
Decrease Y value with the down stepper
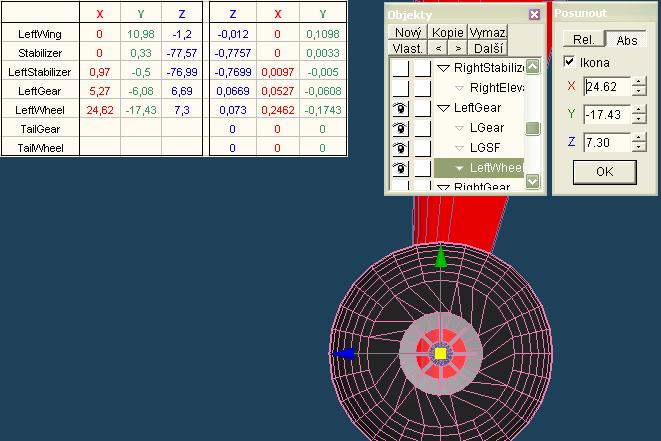639,119
